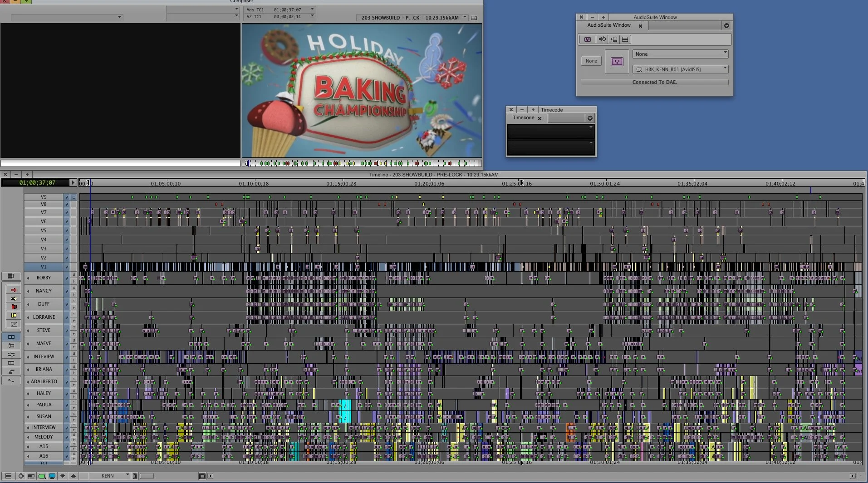Click the timeline master timecode display field
This screenshot has height=483, width=868.
(37, 183)
